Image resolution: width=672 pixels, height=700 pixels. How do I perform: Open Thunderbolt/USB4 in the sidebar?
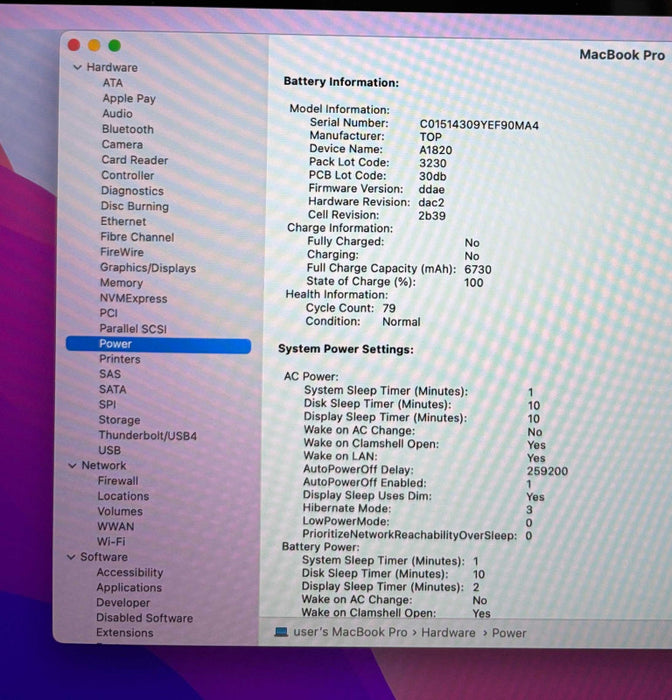pos(148,436)
